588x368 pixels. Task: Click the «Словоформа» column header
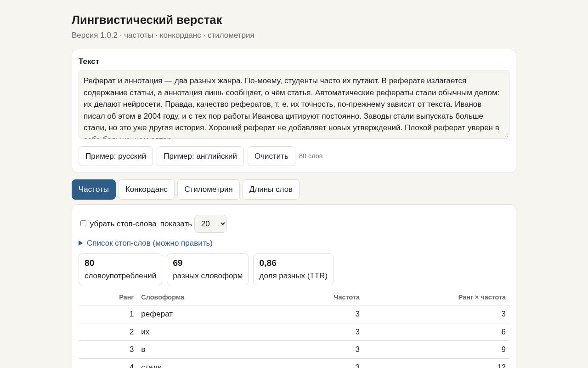[x=163, y=297]
